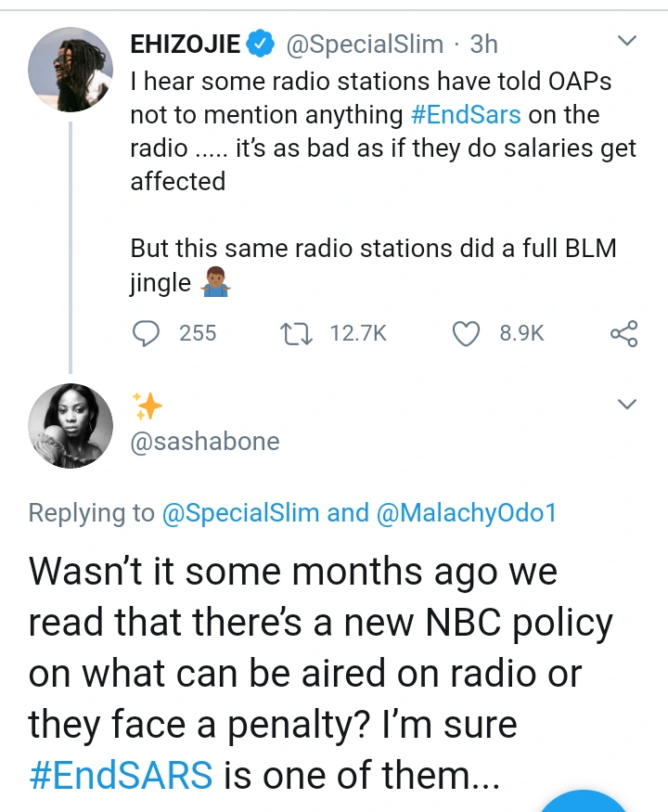Screen dimensions: 668x812
Task: Tap the sparkles emoji display name
Action: [x=147, y=406]
